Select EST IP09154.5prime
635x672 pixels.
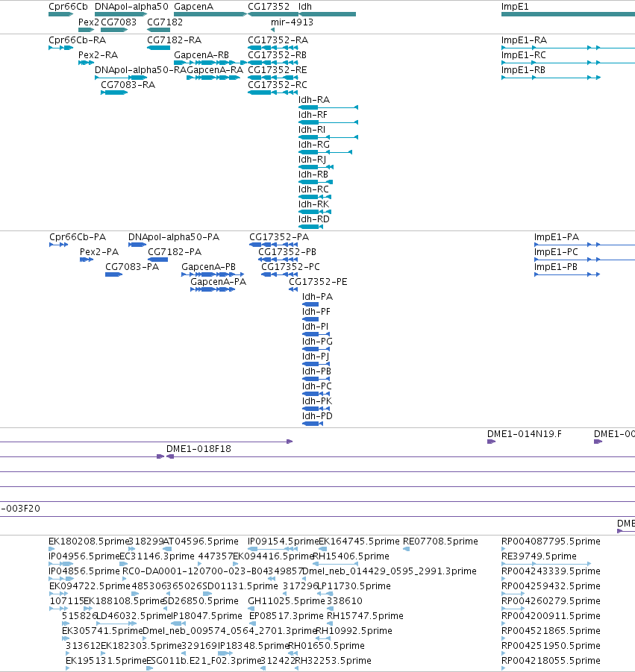(272, 549)
